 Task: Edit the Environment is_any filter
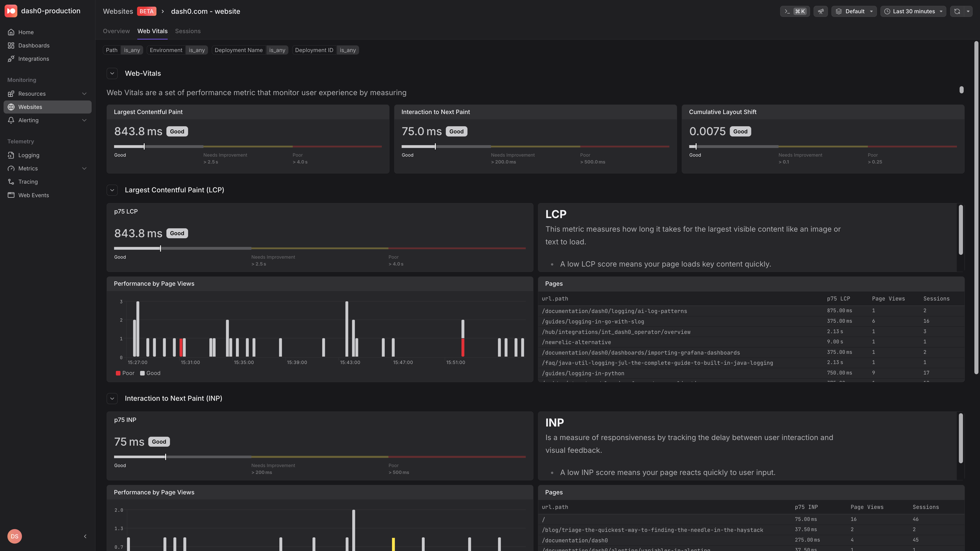tap(177, 50)
